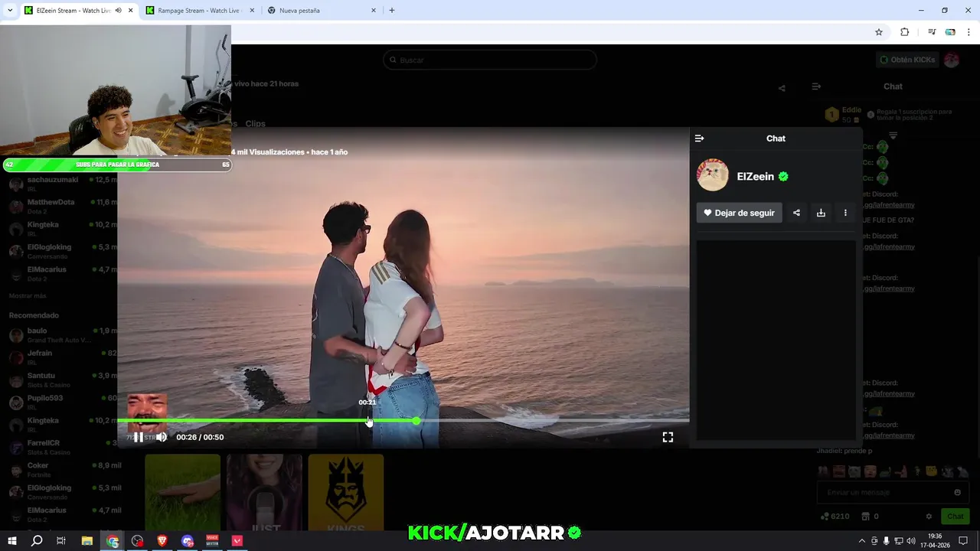This screenshot has width=980, height=551.
Task: Expand the gift leaderboard chevron under Eddie
Action: (893, 135)
